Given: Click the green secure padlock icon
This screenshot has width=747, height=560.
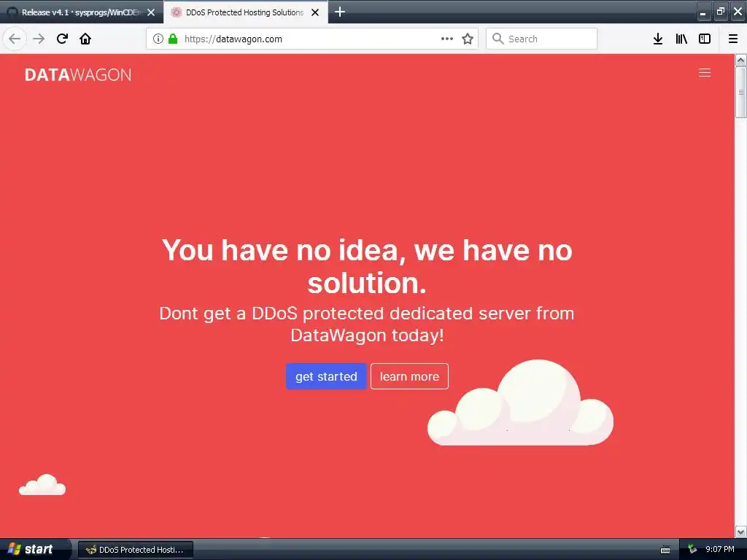Looking at the screenshot, I should [173, 39].
